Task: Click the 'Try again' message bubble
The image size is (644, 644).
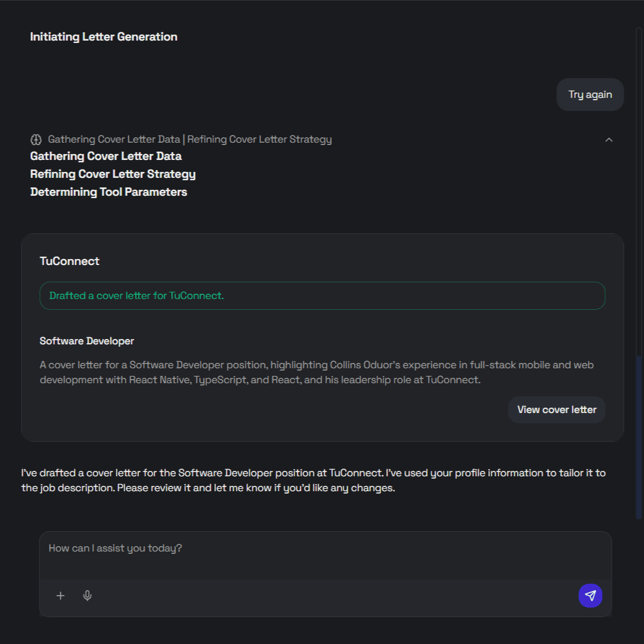Action: [x=590, y=94]
